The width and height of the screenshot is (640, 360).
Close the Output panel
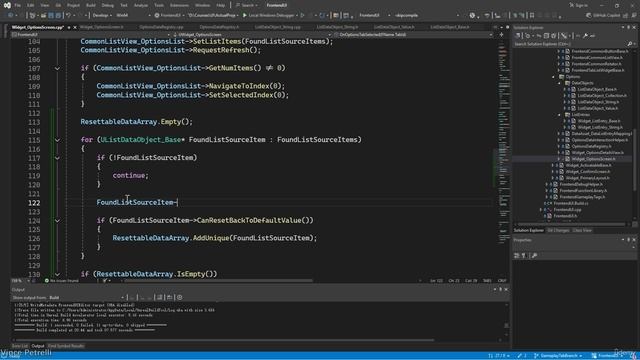[x=507, y=289]
